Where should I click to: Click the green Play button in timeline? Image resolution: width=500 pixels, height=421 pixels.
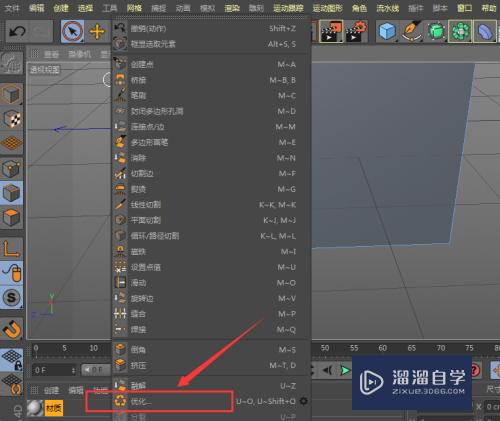345,370
